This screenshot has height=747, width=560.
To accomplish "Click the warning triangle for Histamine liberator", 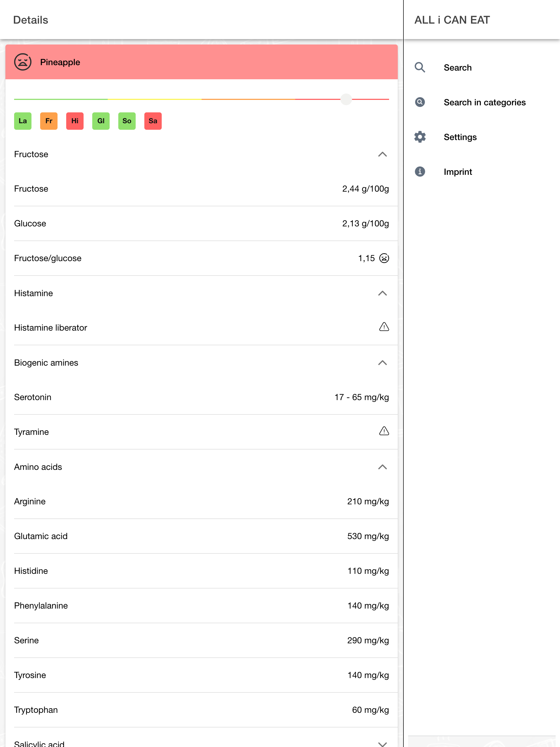I will click(x=384, y=327).
